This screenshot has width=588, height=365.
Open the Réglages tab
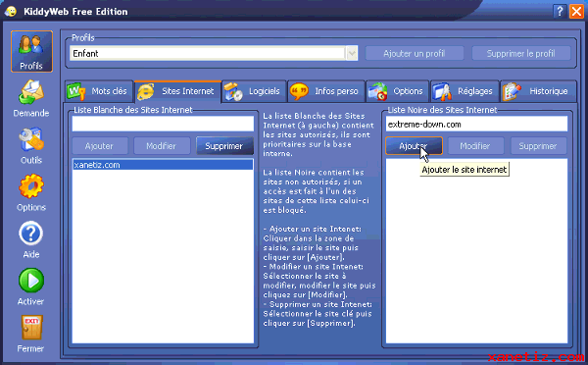pos(465,91)
